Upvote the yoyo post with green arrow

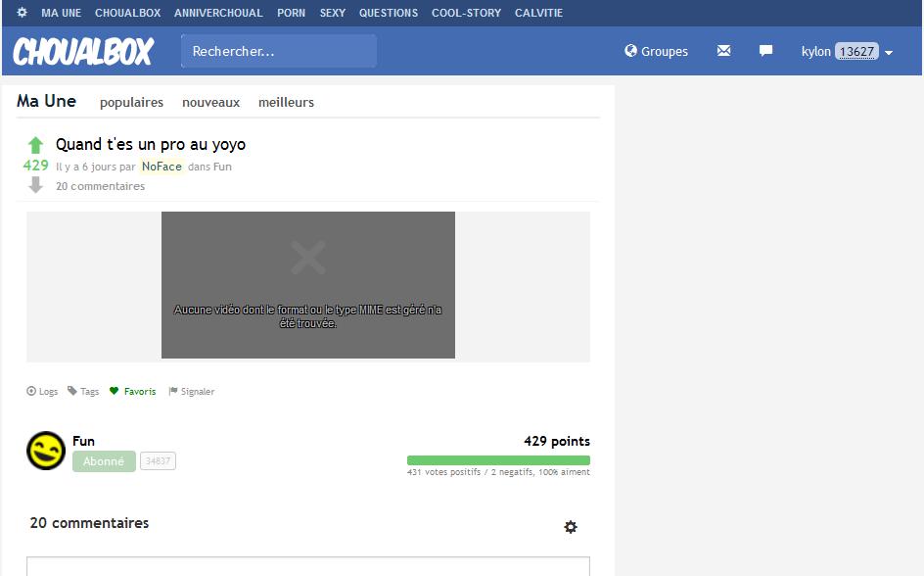36,145
